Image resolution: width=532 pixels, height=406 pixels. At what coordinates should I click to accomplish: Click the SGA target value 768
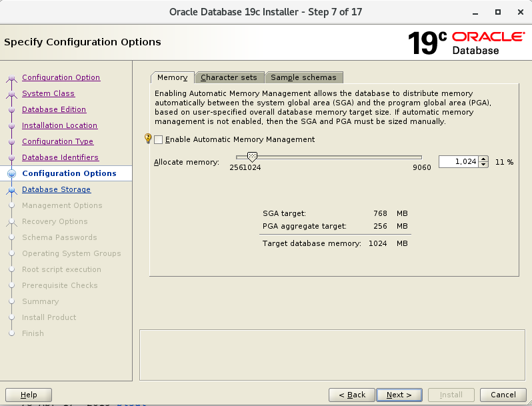point(380,213)
